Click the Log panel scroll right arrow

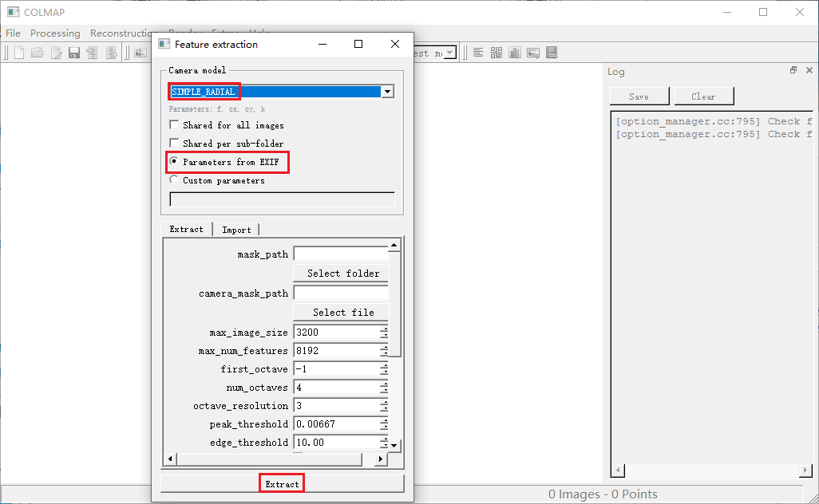click(x=805, y=470)
